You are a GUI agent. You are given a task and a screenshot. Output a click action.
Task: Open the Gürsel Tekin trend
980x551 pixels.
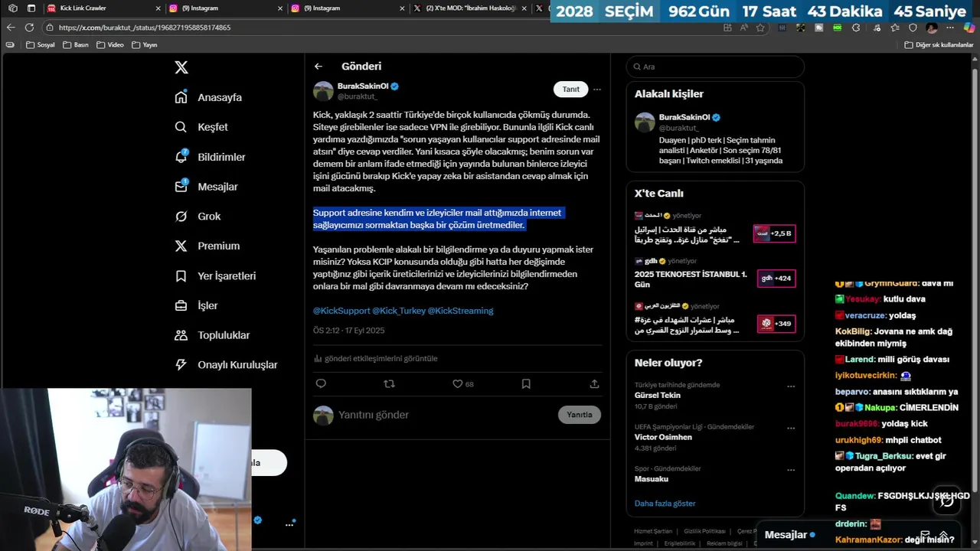click(x=658, y=396)
